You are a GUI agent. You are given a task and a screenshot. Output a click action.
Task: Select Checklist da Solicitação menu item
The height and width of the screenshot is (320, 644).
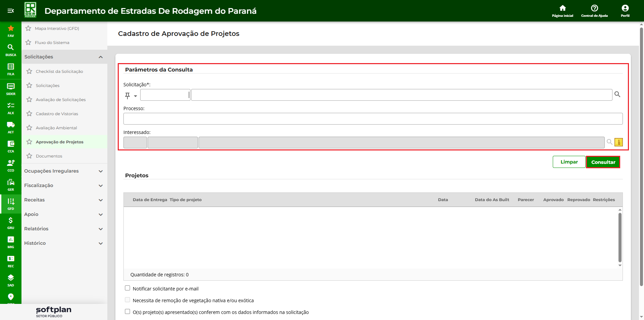click(59, 72)
